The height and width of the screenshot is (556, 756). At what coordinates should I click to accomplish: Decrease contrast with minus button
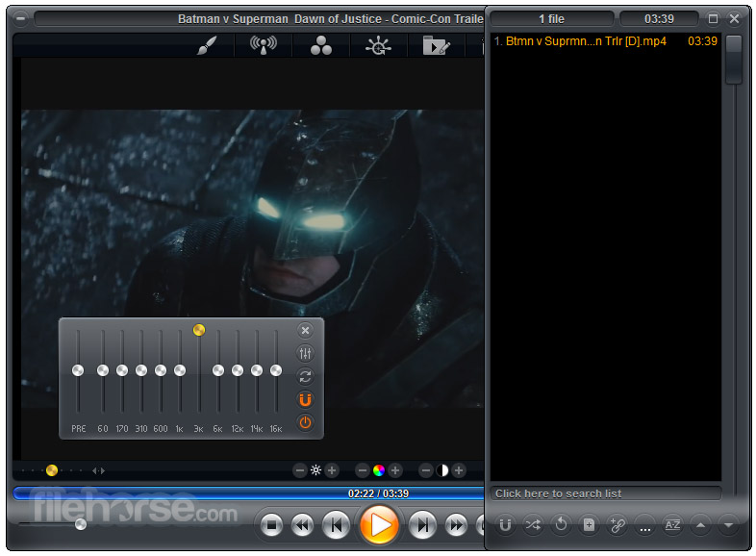(426, 470)
